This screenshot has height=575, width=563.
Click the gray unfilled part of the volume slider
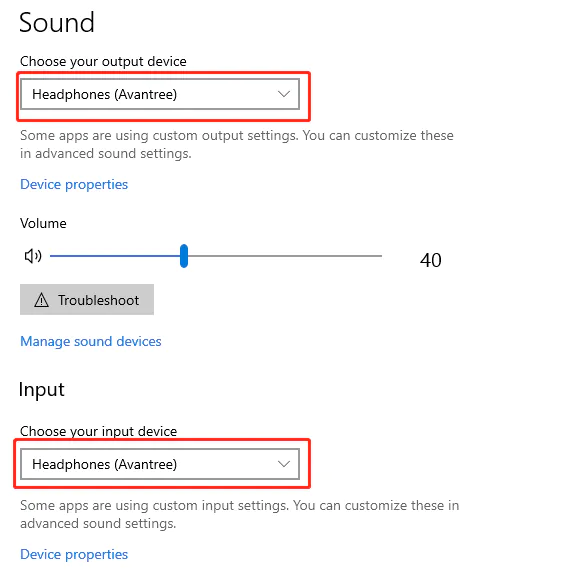click(x=285, y=256)
